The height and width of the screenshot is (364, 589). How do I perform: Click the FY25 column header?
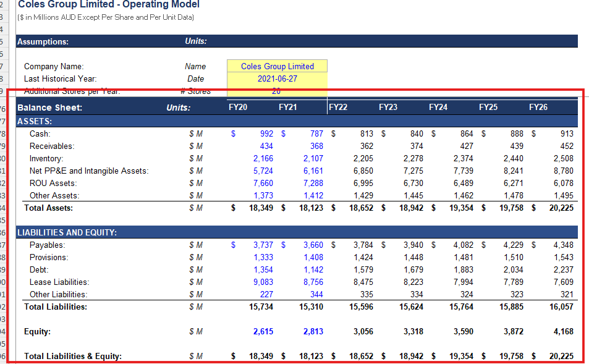point(488,108)
